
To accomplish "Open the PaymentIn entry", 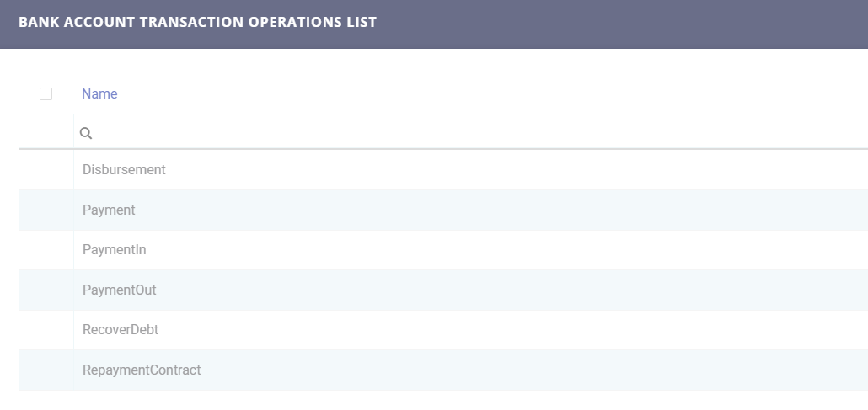I will tap(115, 250).
